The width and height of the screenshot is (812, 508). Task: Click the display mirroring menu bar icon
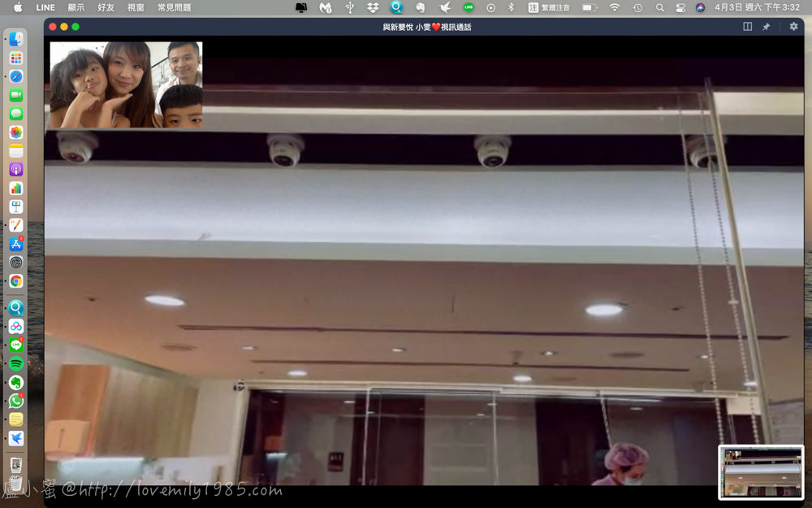point(301,7)
